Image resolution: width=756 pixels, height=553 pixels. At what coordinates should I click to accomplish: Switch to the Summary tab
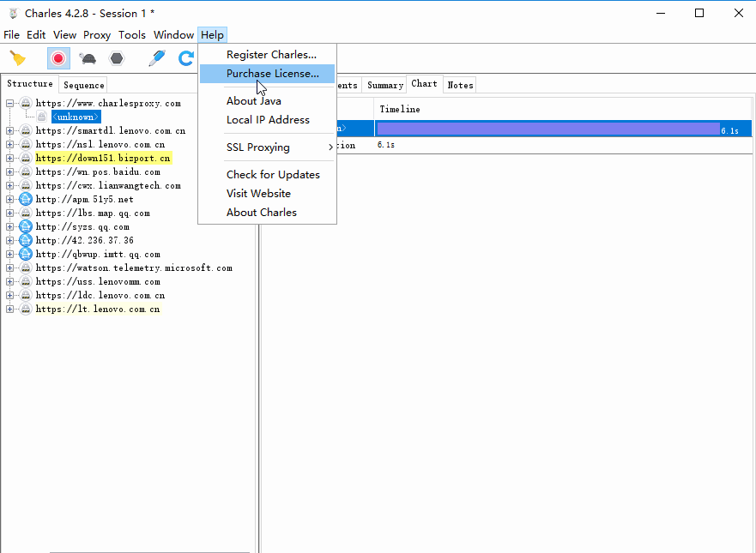pos(385,85)
